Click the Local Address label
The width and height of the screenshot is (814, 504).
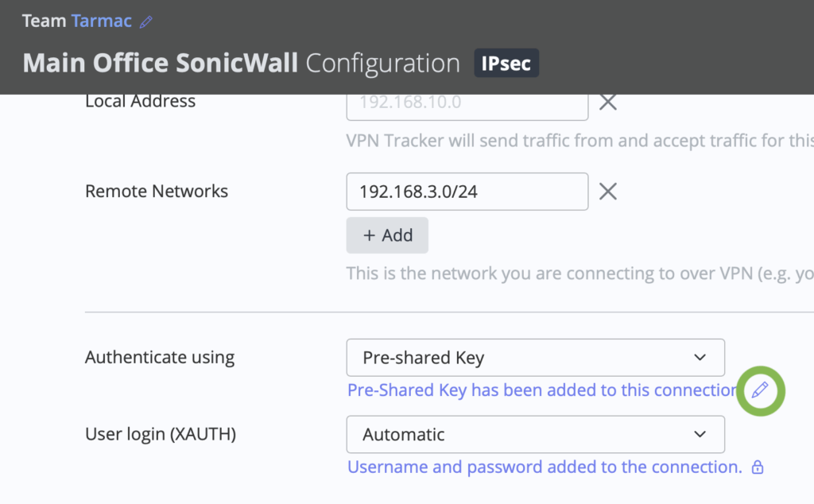140,102
